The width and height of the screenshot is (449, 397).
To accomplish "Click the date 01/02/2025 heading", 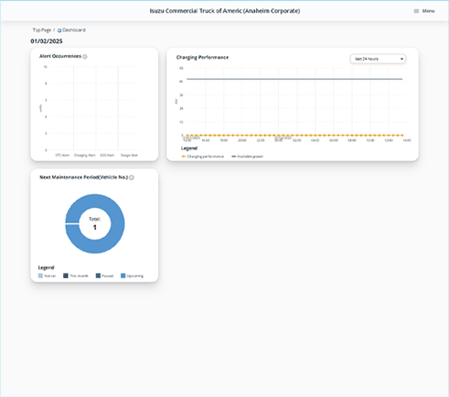I will tap(46, 41).
